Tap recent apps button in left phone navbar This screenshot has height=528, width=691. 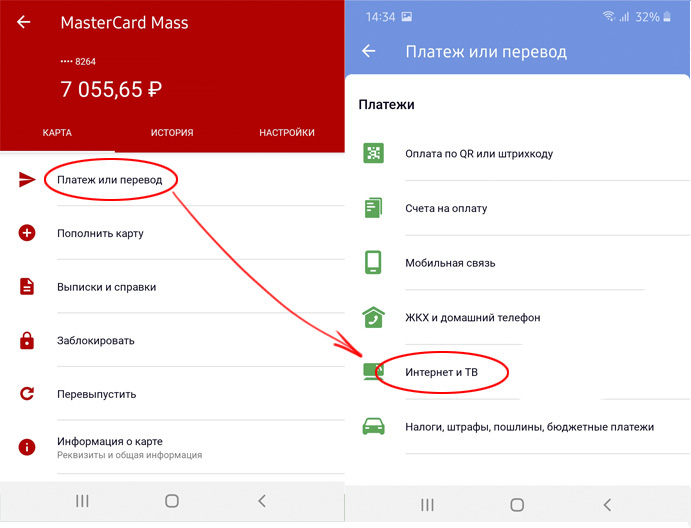point(82,501)
